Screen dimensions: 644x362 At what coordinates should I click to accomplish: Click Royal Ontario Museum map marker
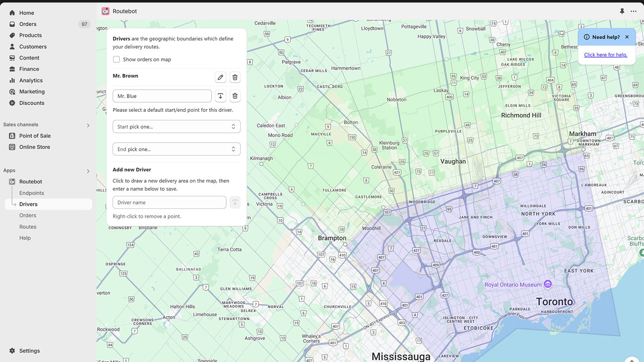click(x=547, y=284)
